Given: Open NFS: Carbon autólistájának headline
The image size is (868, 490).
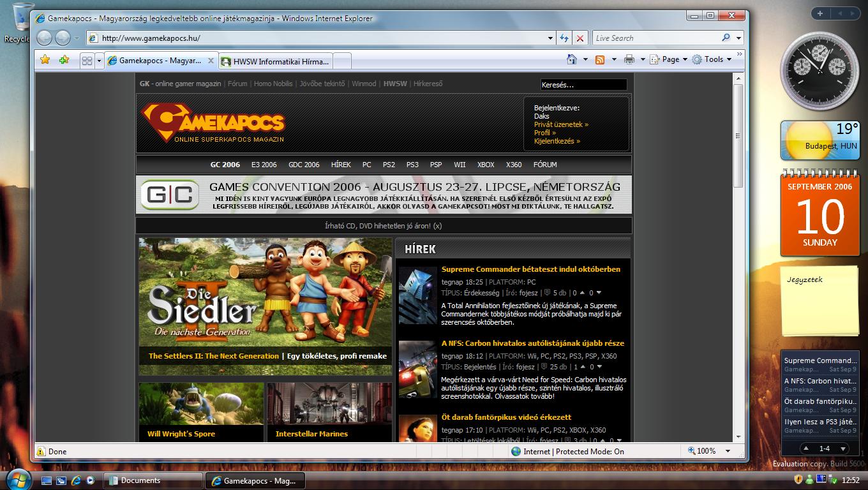Looking at the screenshot, I should click(533, 343).
